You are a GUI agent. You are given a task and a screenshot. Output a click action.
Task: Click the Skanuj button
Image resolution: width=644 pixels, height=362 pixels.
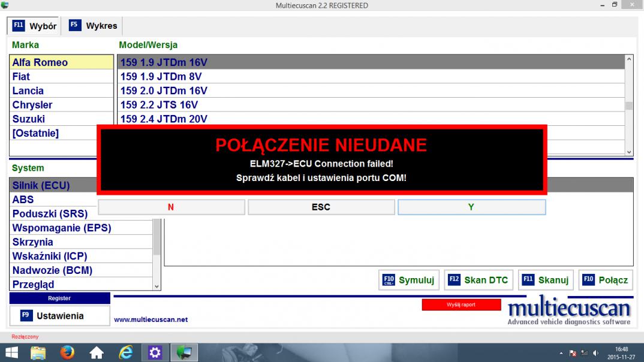click(x=546, y=280)
